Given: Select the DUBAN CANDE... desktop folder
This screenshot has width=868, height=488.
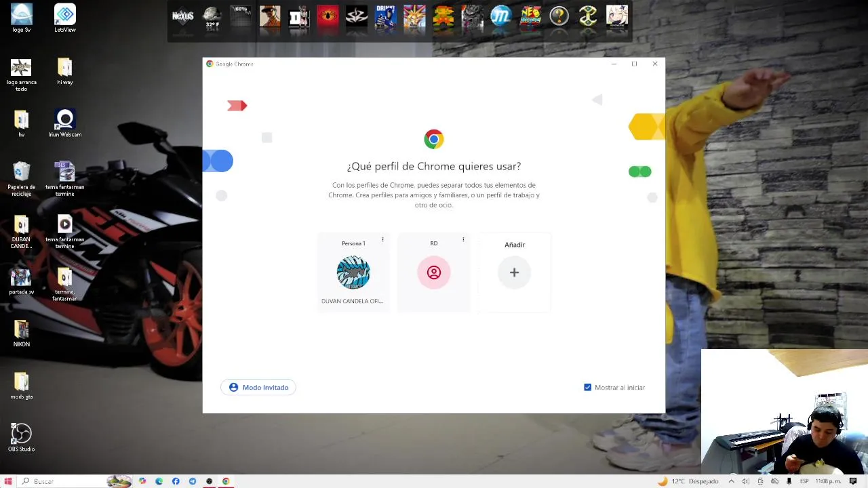Looking at the screenshot, I should [21, 232].
